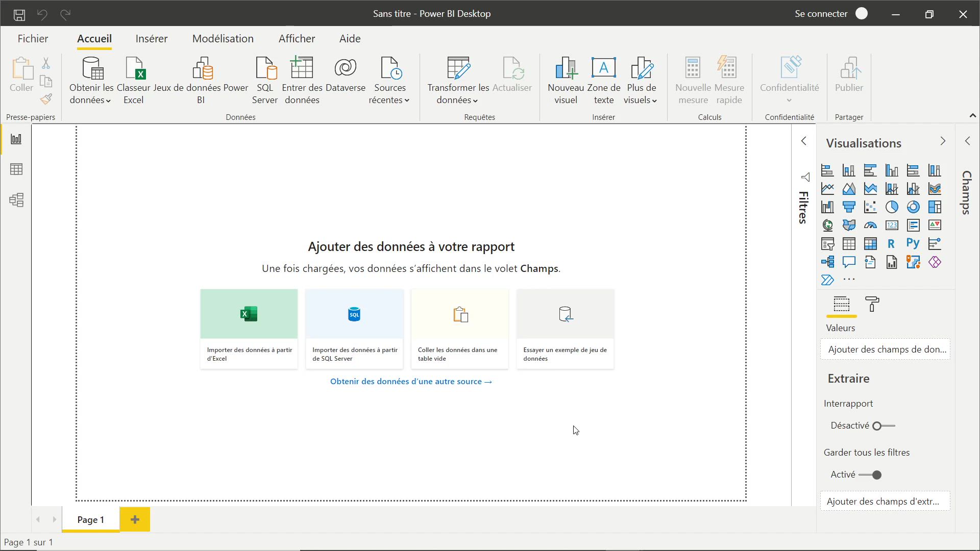
Task: Click Coller les données dans une table vide
Action: [x=460, y=329]
